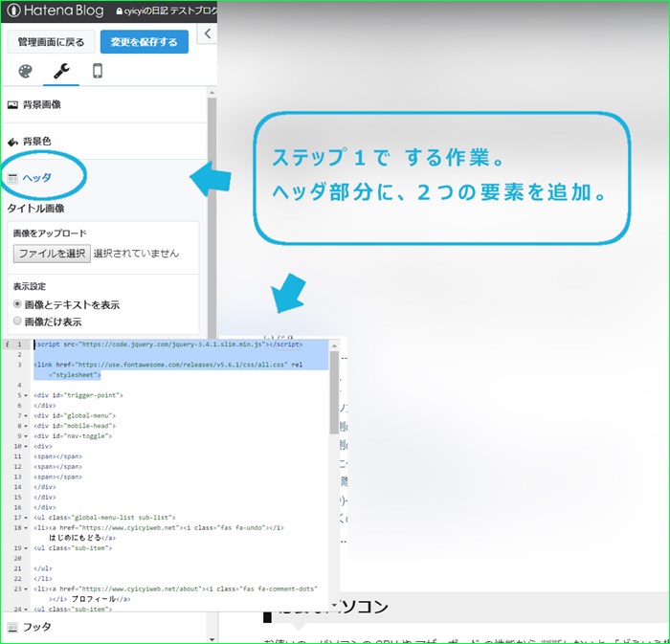Fold the ul block at line 17
Screen dimensions: 670x644
click(26, 518)
